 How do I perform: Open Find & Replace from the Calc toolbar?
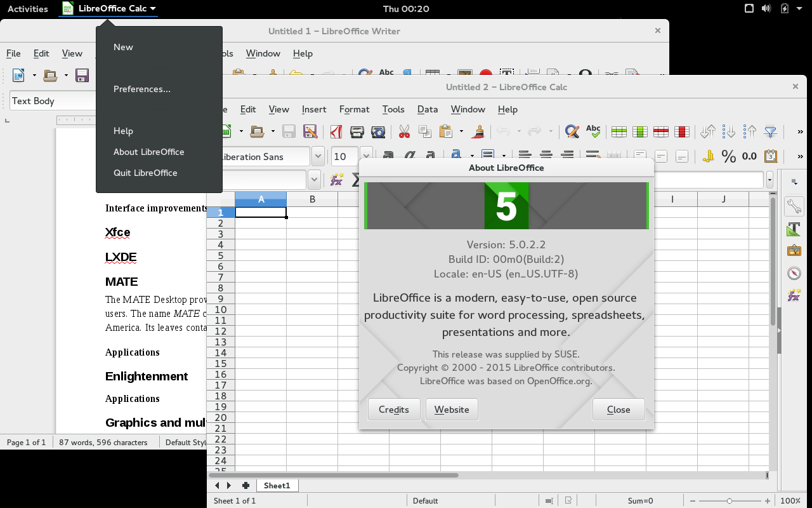pyautogui.click(x=572, y=132)
